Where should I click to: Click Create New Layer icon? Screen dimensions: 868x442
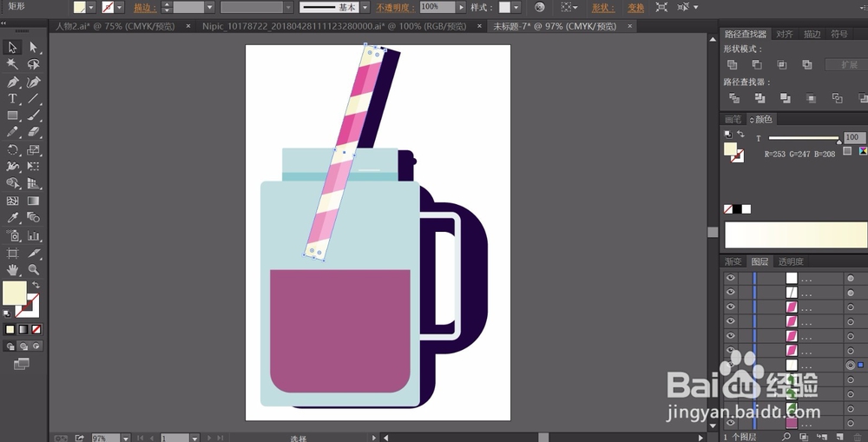[x=839, y=437]
